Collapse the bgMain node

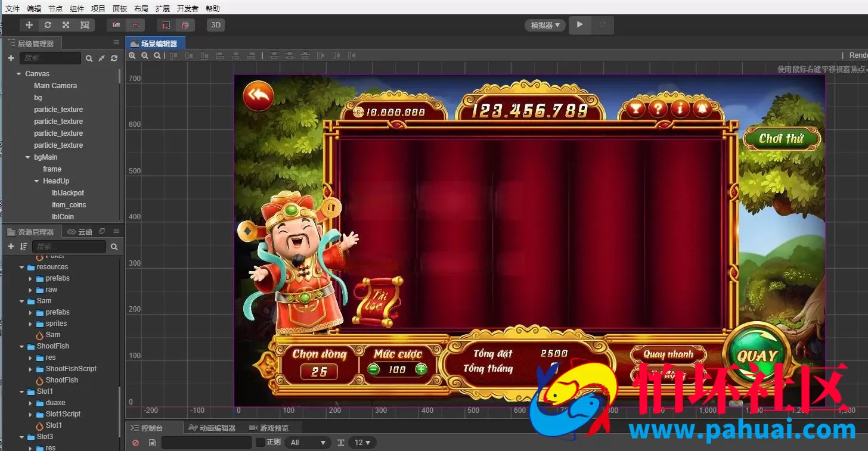[x=28, y=157]
